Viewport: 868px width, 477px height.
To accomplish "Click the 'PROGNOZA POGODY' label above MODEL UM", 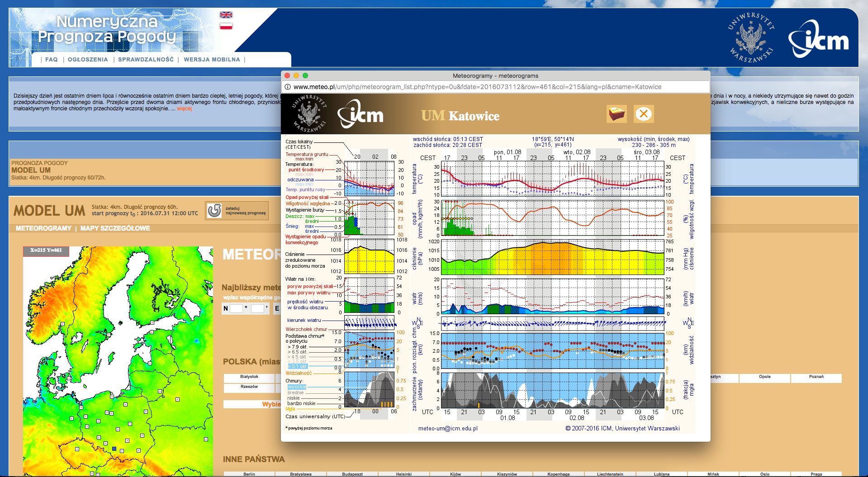I will pos(39,163).
